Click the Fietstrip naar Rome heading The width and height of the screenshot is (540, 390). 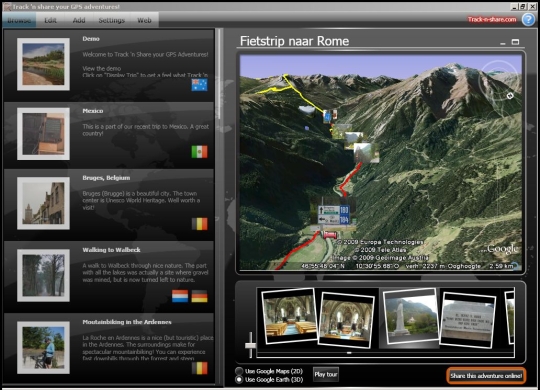(294, 41)
